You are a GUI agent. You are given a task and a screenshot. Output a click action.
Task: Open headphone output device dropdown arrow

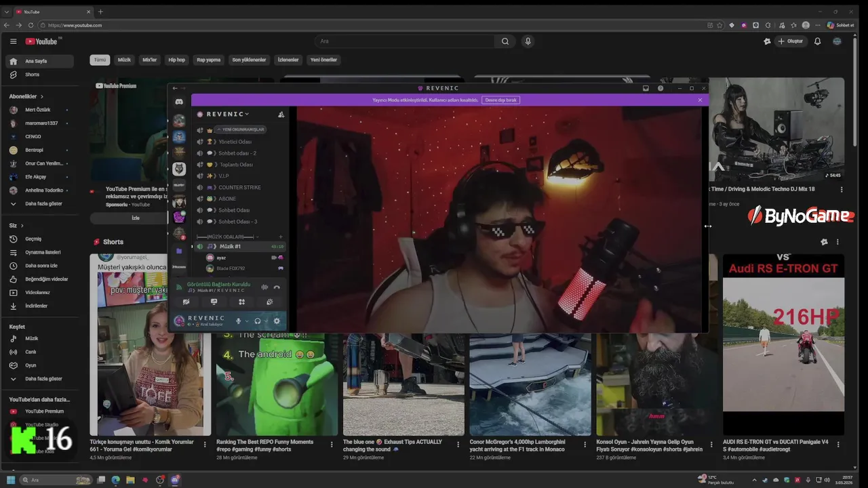point(267,321)
